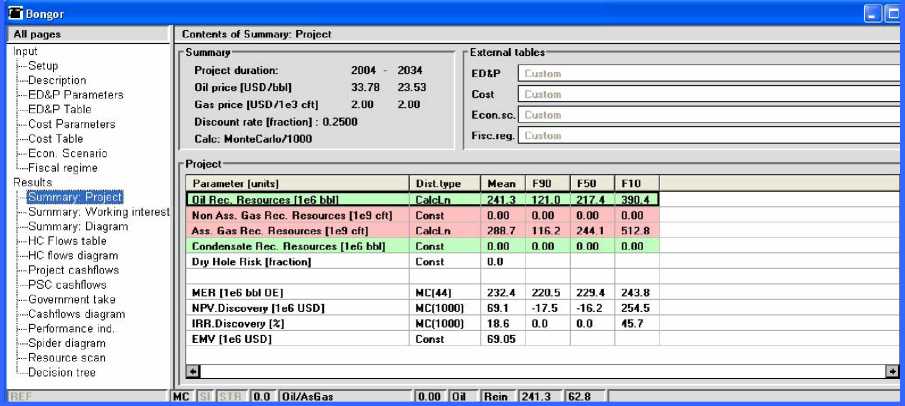Click the Dongor application title bar icon
The width and height of the screenshot is (905, 406).
pyautogui.click(x=15, y=13)
